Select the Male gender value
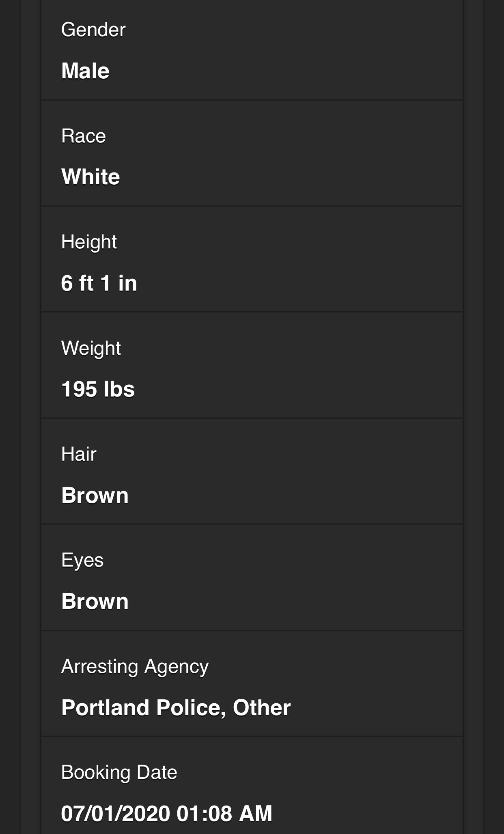This screenshot has height=834, width=504. (x=85, y=71)
